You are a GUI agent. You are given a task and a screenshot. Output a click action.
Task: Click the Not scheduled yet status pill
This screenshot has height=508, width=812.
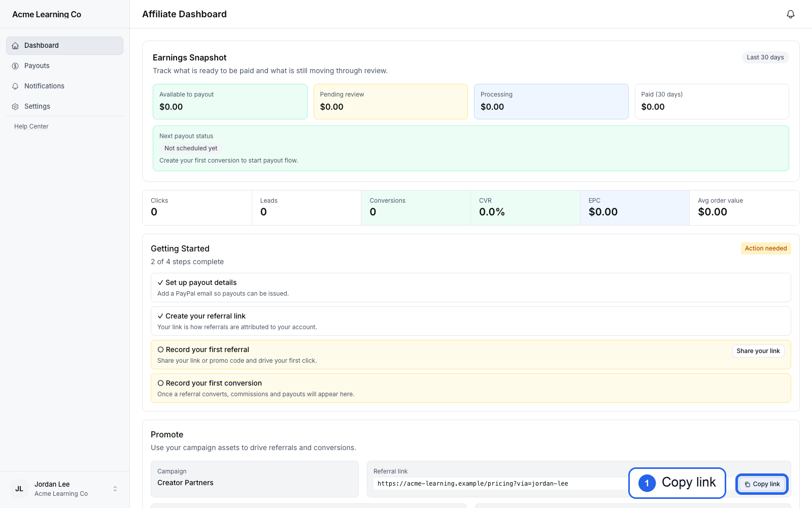coord(191,148)
